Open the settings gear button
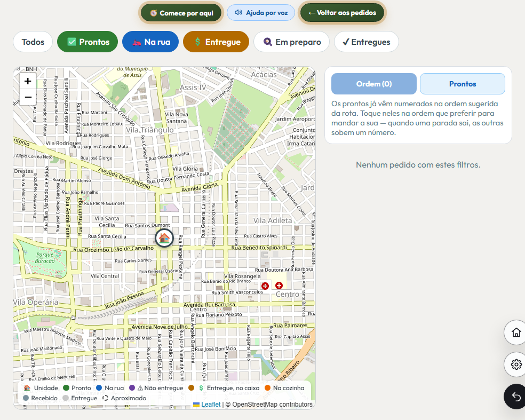525x420 pixels. tap(516, 364)
